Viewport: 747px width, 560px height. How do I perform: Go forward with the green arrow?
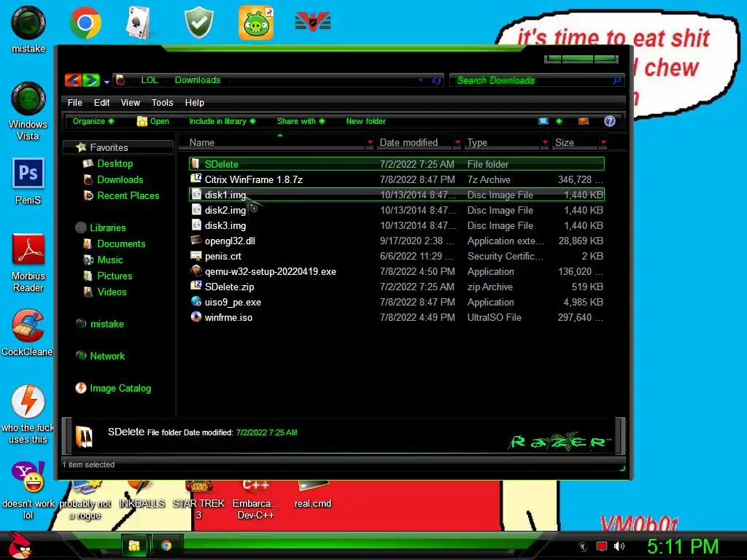click(91, 80)
